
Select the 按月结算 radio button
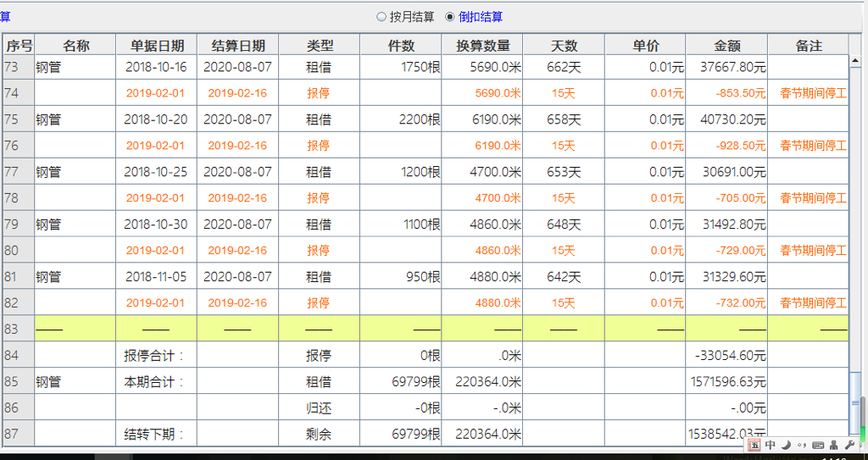381,17
